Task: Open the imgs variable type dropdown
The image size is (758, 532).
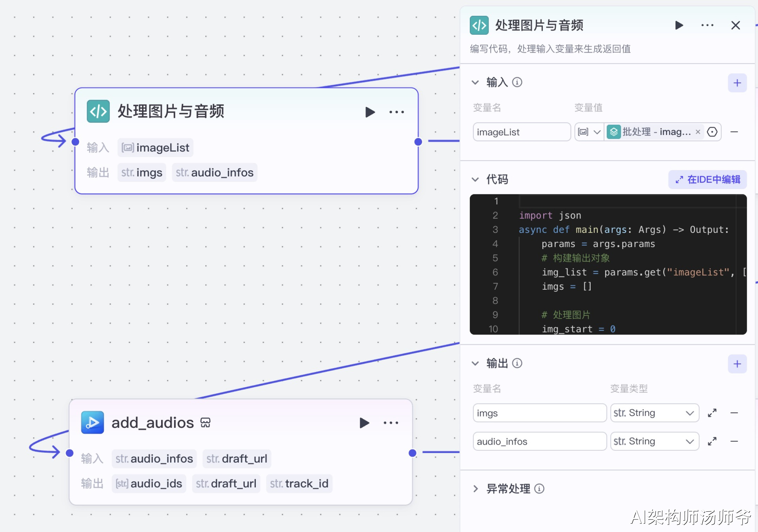Action: pyautogui.click(x=654, y=413)
